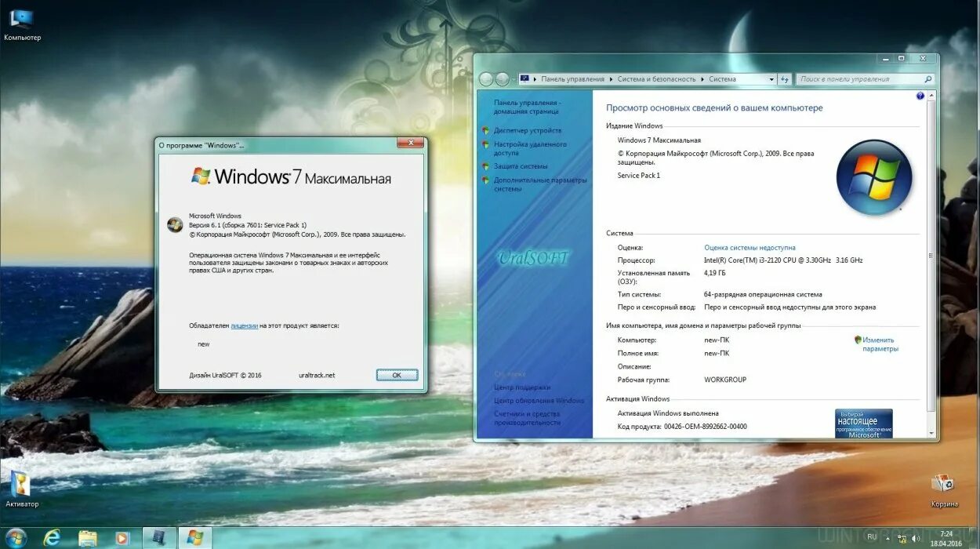Launch Windows Media Player from taskbar
Image resolution: width=980 pixels, height=549 pixels.
click(x=122, y=538)
